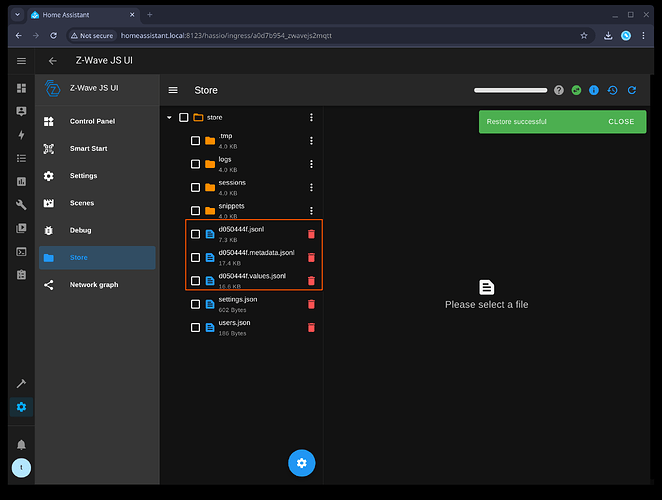Select the d050444f.values.jsonl checkbox
The width and height of the screenshot is (662, 500).
[195, 281]
